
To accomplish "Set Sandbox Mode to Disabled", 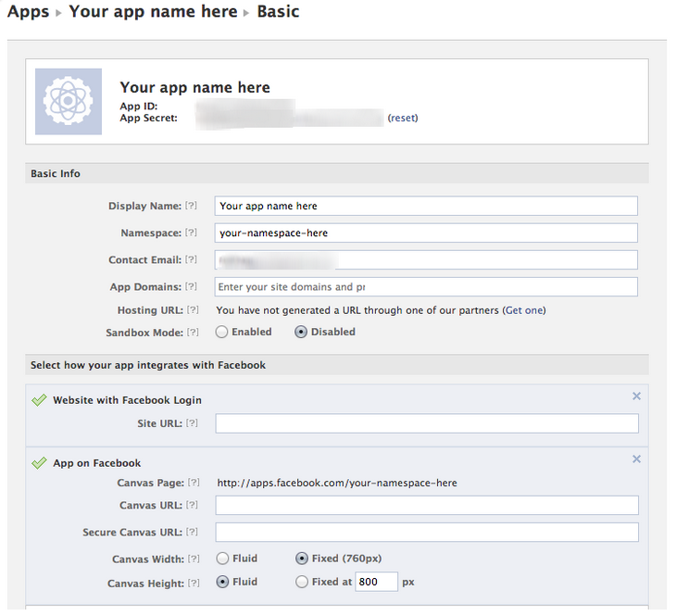I will pos(301,332).
